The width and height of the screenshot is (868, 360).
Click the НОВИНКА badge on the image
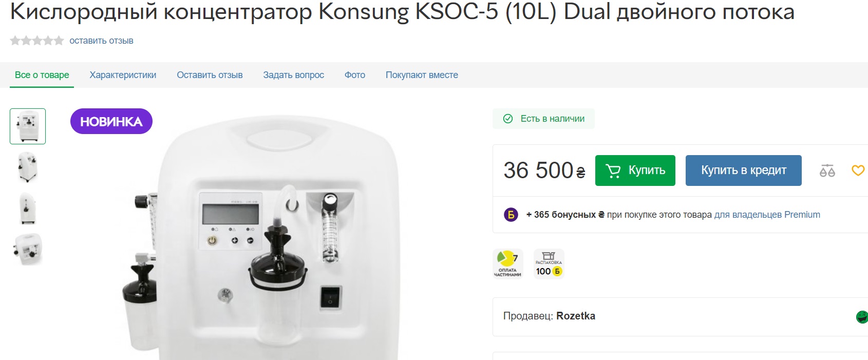point(111,121)
